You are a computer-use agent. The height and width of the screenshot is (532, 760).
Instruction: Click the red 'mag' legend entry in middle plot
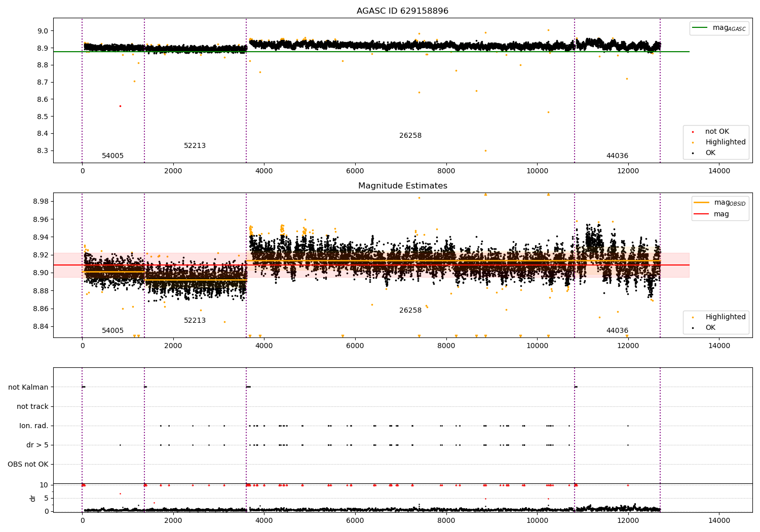[712, 214]
